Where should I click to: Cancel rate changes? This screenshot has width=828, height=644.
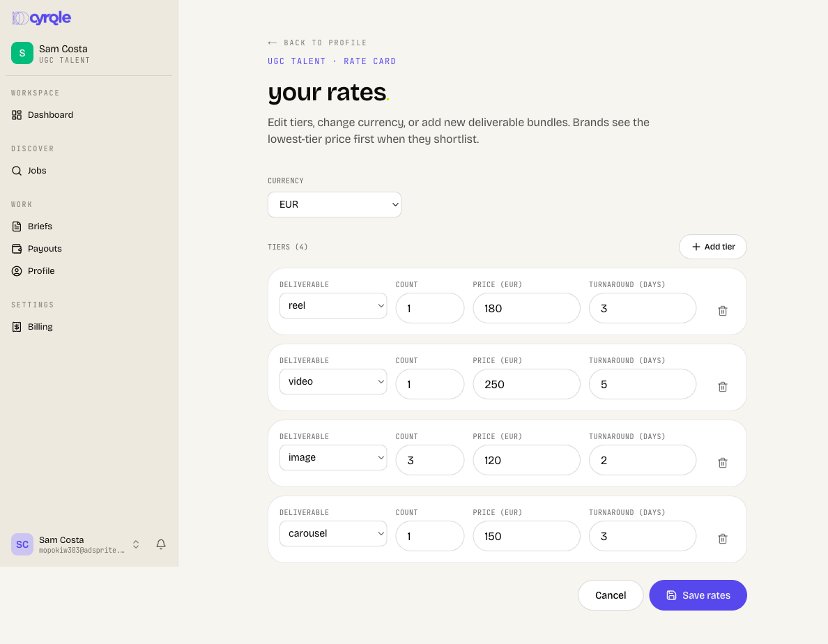(x=611, y=595)
